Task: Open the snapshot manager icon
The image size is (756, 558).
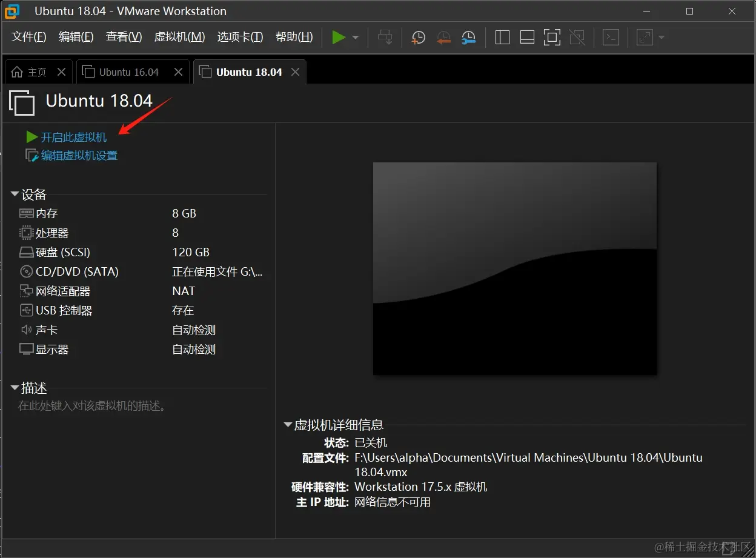Action: [468, 38]
